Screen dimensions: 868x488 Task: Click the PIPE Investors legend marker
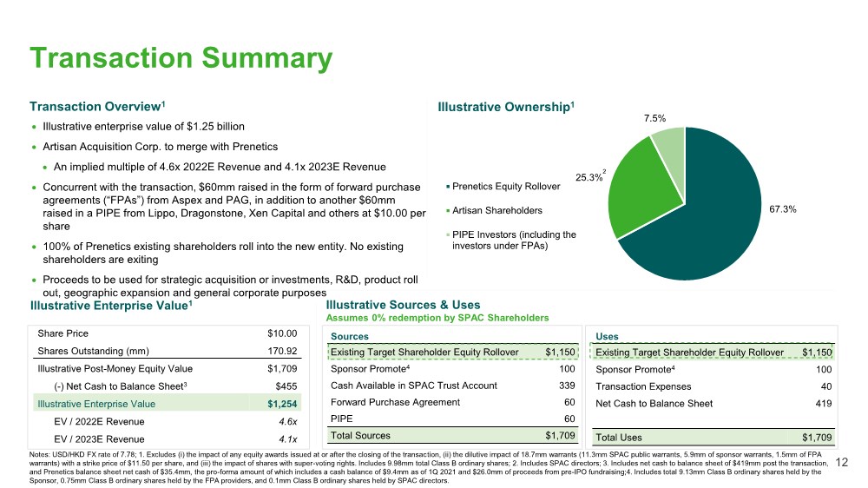(448, 234)
